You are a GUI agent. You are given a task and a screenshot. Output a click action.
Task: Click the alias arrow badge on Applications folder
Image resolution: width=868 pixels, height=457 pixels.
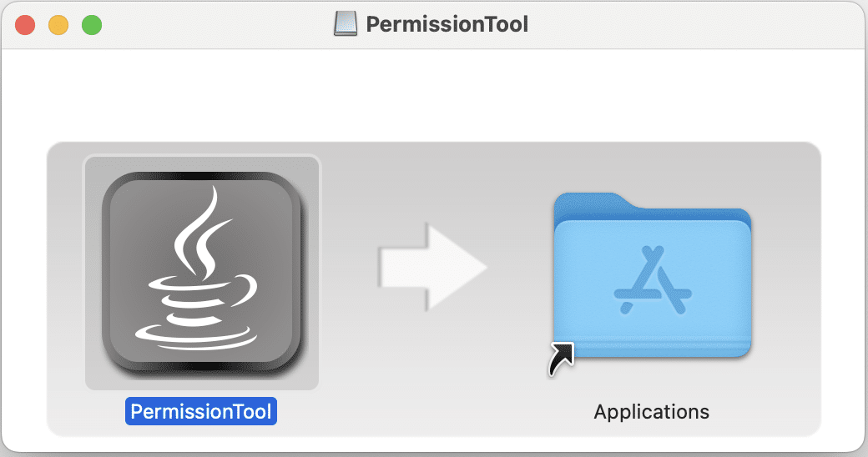click(x=561, y=359)
